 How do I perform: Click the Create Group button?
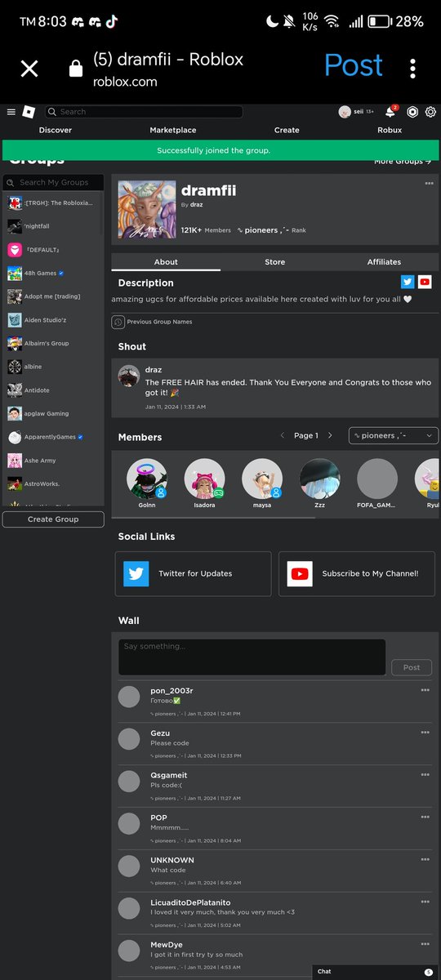[53, 519]
